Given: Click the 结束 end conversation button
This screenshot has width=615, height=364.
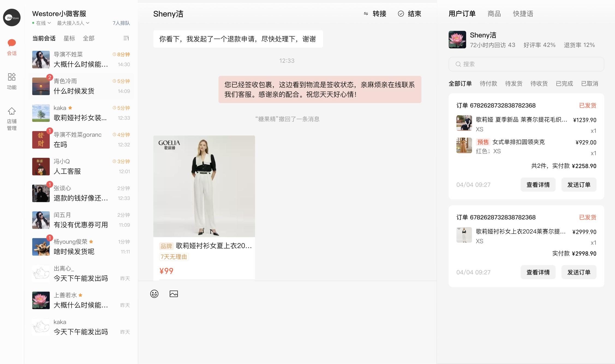Looking at the screenshot, I should (x=410, y=14).
